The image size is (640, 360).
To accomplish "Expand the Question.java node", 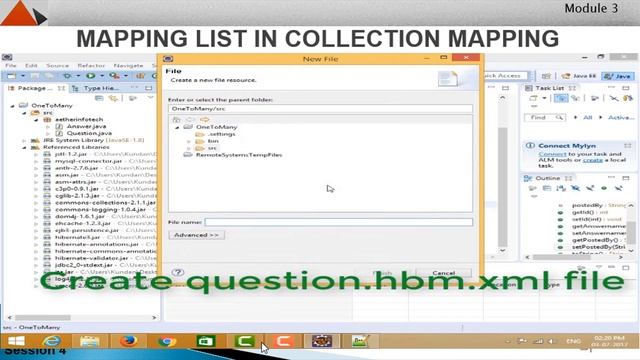I will pyautogui.click(x=48, y=133).
